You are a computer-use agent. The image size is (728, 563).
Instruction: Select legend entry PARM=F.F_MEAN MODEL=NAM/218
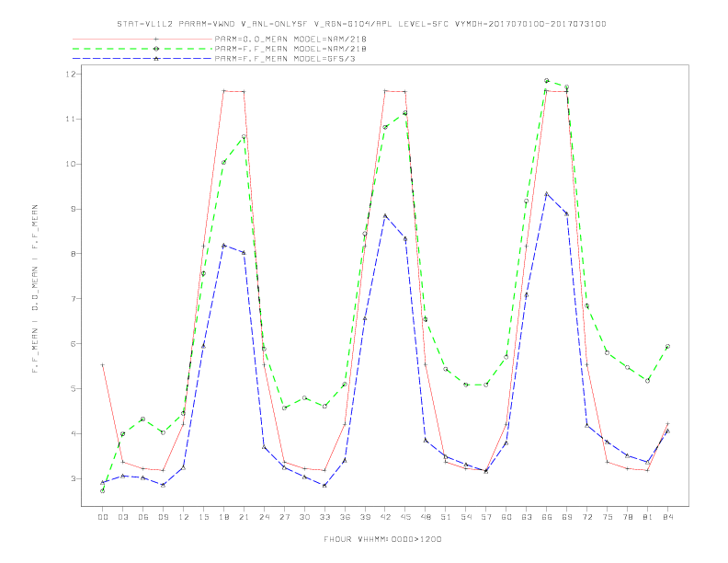pyautogui.click(x=290, y=49)
